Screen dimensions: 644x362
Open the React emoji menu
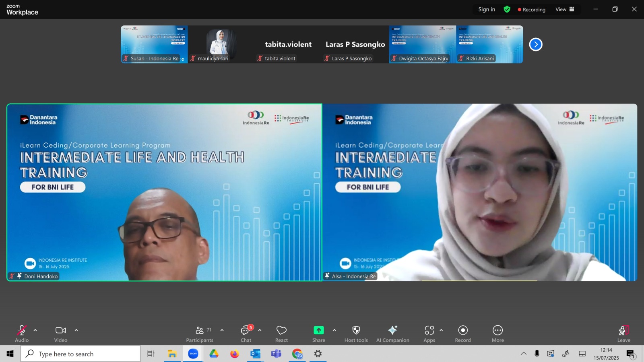coord(281,334)
